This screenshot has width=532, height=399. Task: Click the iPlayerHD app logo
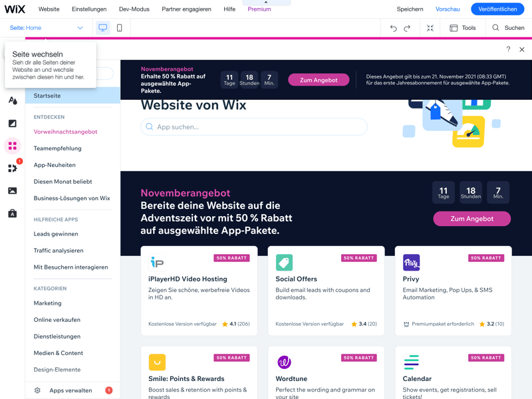pyautogui.click(x=157, y=263)
